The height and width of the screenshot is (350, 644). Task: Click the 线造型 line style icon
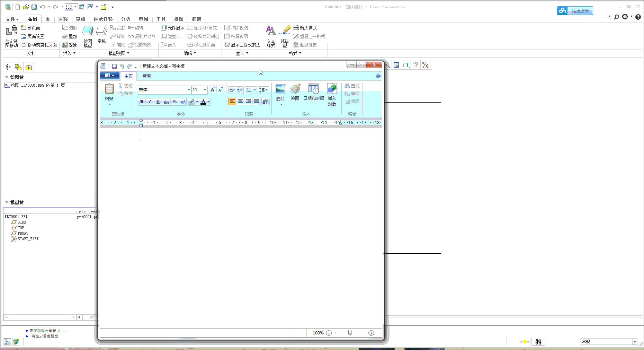(x=285, y=36)
